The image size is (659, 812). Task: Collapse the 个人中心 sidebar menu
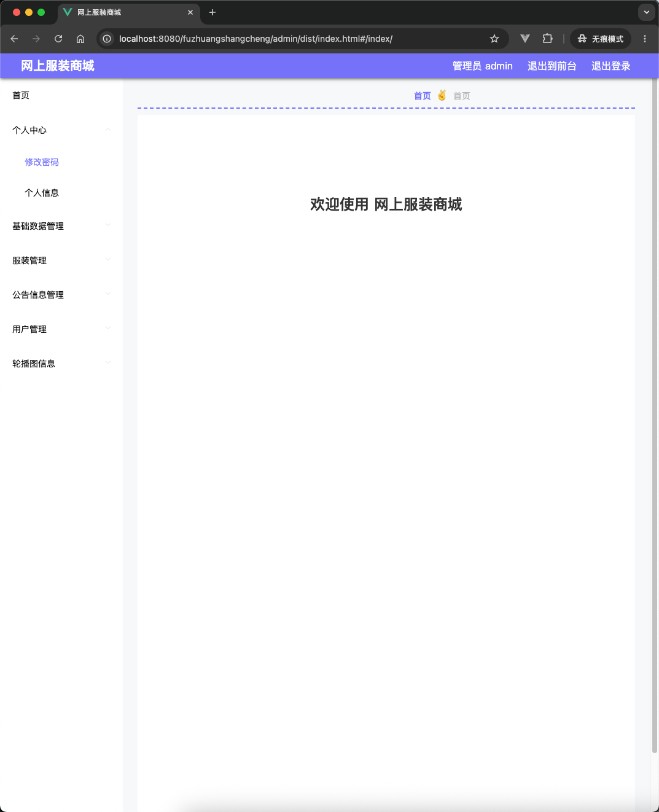coord(61,130)
